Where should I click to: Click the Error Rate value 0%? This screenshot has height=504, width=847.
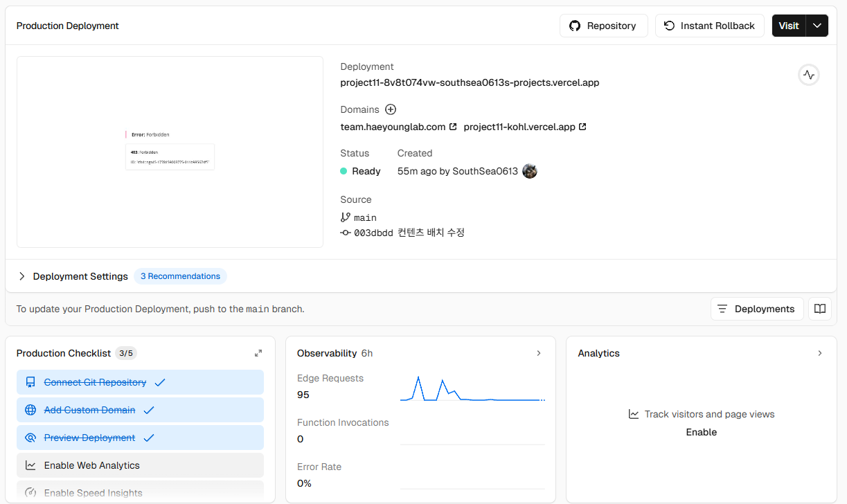point(304,483)
